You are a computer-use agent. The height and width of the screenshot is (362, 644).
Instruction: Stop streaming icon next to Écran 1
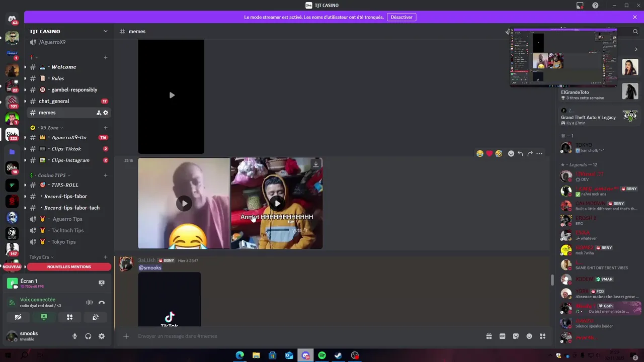[101, 283]
